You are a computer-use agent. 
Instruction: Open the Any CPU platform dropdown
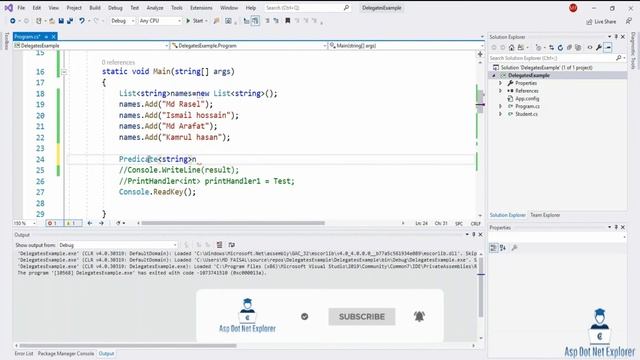click(160, 21)
